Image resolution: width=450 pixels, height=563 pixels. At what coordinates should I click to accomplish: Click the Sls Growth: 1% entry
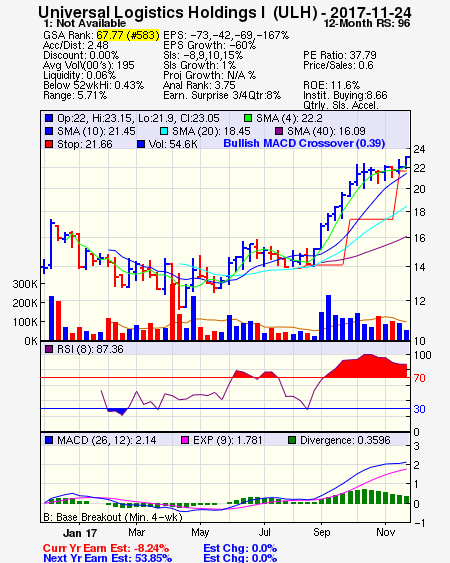[199, 65]
